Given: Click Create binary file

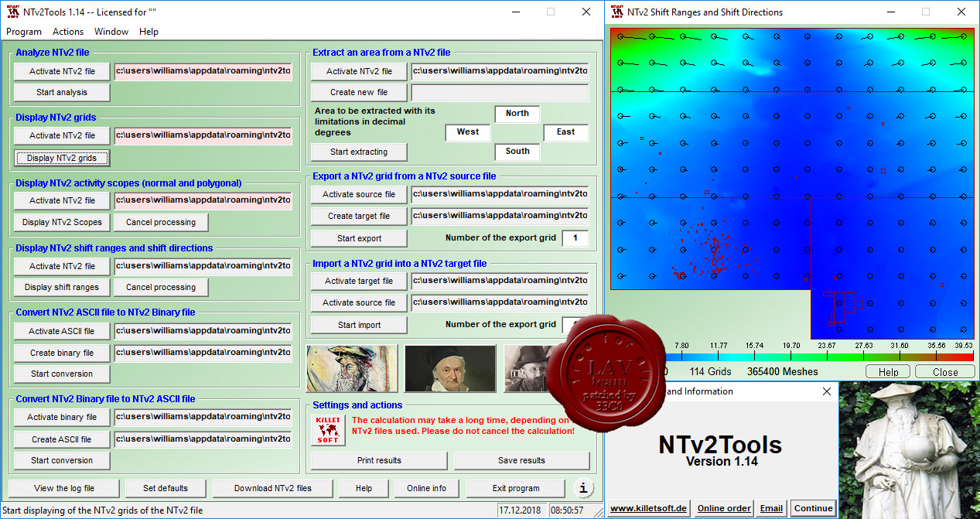Looking at the screenshot, I should click(x=62, y=353).
